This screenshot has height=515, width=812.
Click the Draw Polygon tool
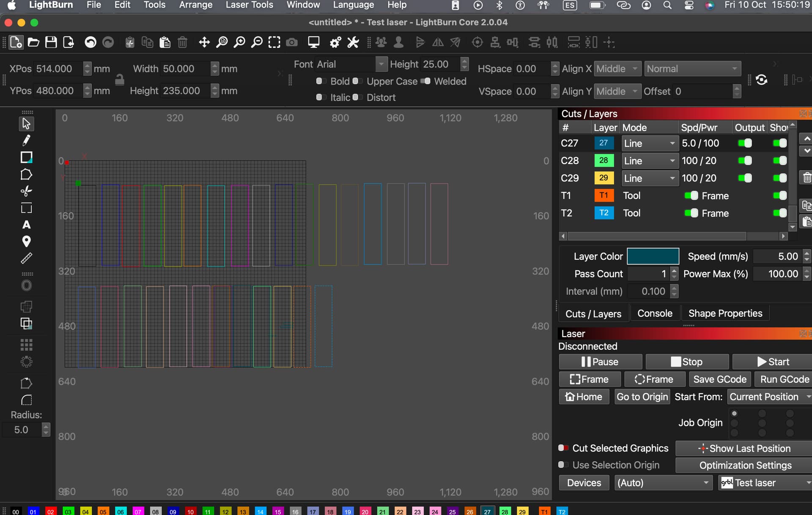pos(26,174)
